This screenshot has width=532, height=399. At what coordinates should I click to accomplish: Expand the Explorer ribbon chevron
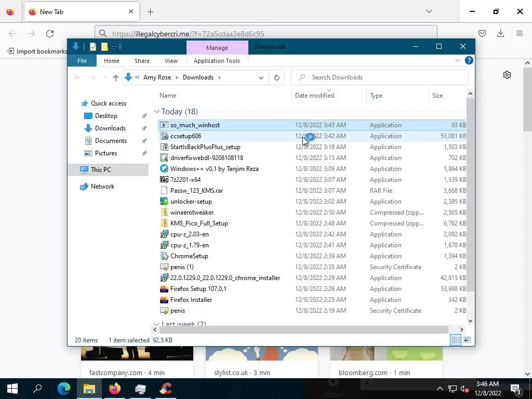pyautogui.click(x=457, y=60)
